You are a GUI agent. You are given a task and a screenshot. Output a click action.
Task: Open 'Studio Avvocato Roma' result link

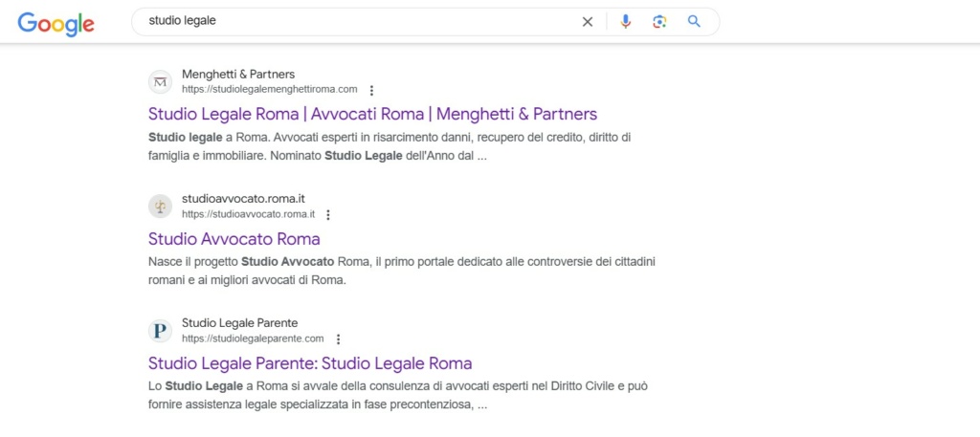point(234,239)
